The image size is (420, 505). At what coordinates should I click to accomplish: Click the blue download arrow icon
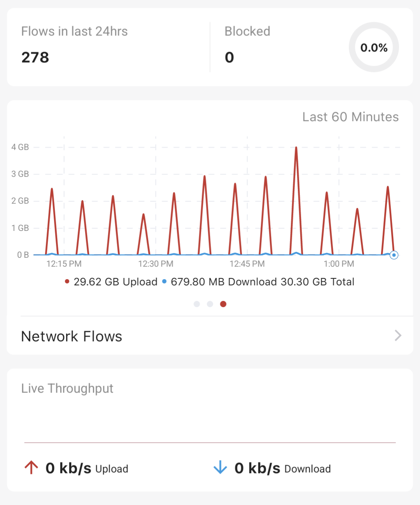[220, 468]
